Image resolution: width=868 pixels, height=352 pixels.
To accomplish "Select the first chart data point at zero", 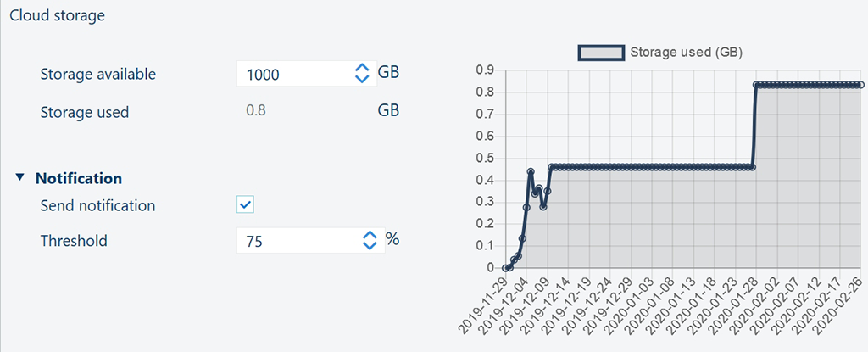I will [x=505, y=268].
